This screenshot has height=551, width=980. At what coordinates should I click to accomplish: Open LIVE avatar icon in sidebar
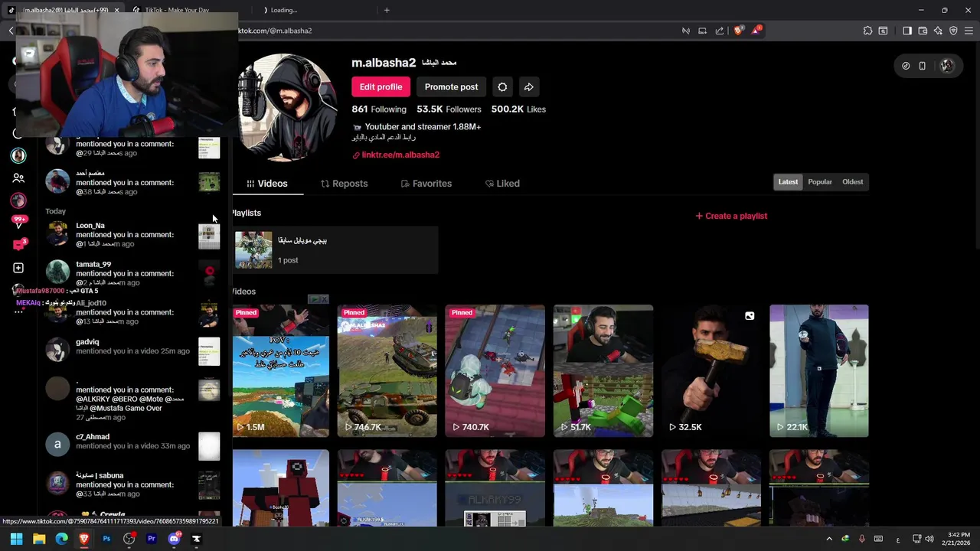point(18,201)
